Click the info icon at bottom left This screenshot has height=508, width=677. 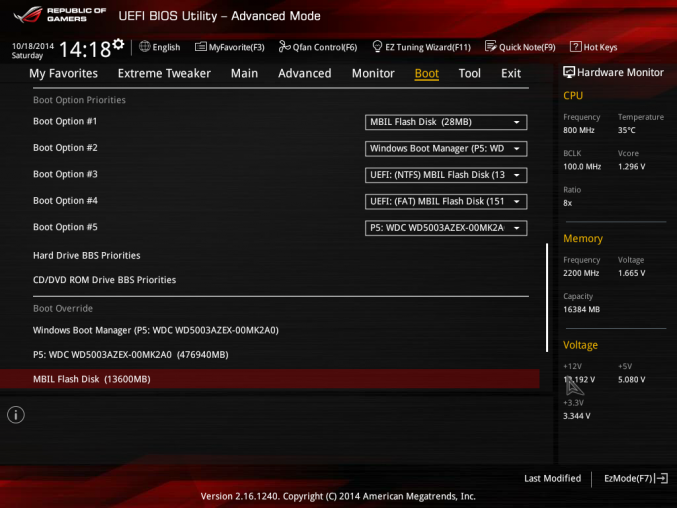pos(16,415)
